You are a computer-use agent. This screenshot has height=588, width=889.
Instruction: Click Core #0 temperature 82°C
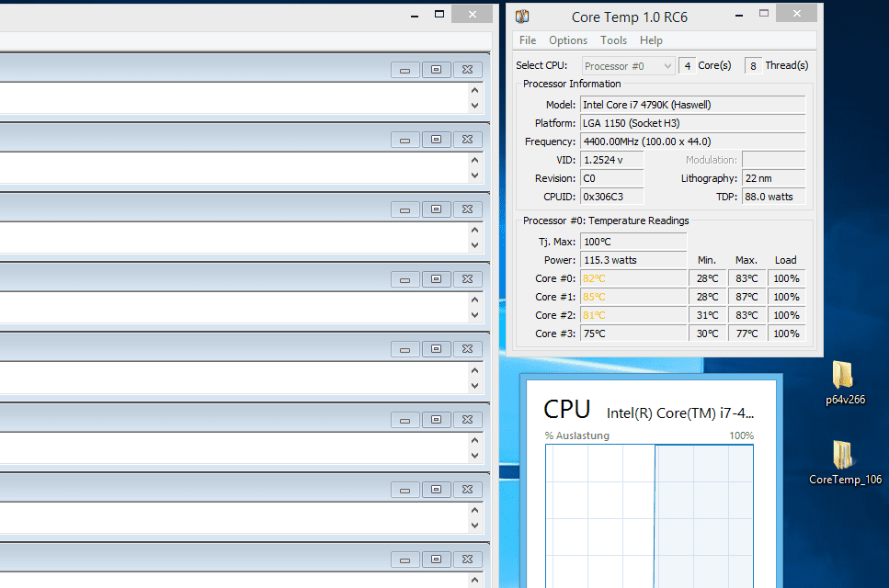pyautogui.click(x=633, y=278)
